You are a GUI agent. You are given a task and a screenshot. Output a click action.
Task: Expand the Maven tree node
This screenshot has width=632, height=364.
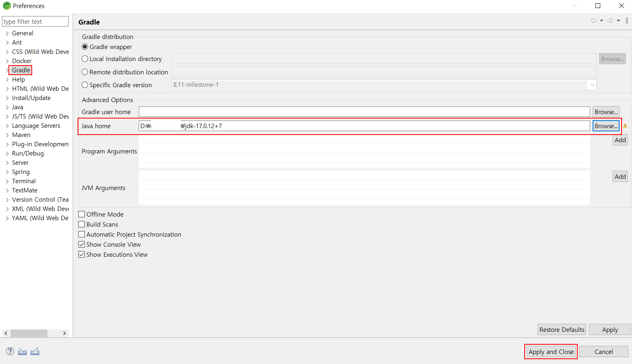tap(7, 135)
